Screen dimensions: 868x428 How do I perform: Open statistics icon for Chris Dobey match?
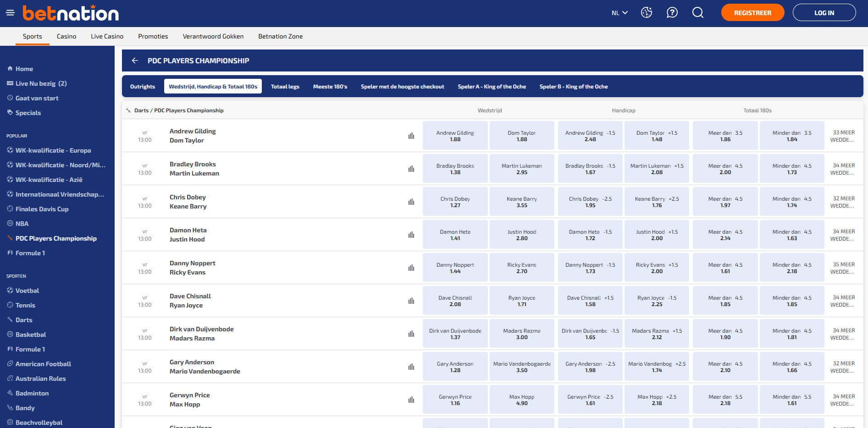(411, 202)
